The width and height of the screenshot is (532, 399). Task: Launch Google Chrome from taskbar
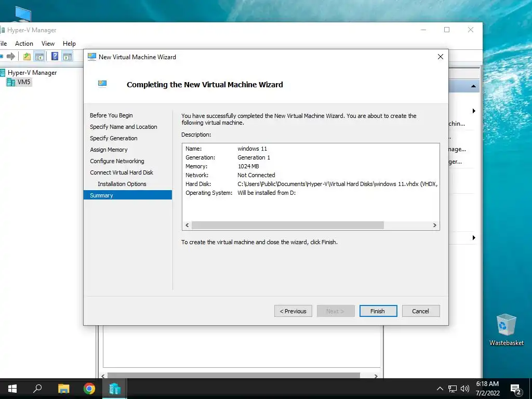pyautogui.click(x=89, y=389)
